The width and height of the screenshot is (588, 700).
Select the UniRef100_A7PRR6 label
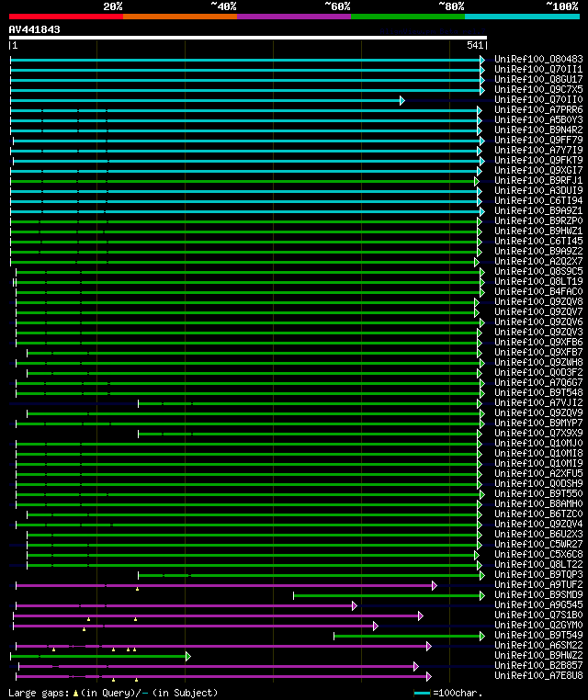538,109
